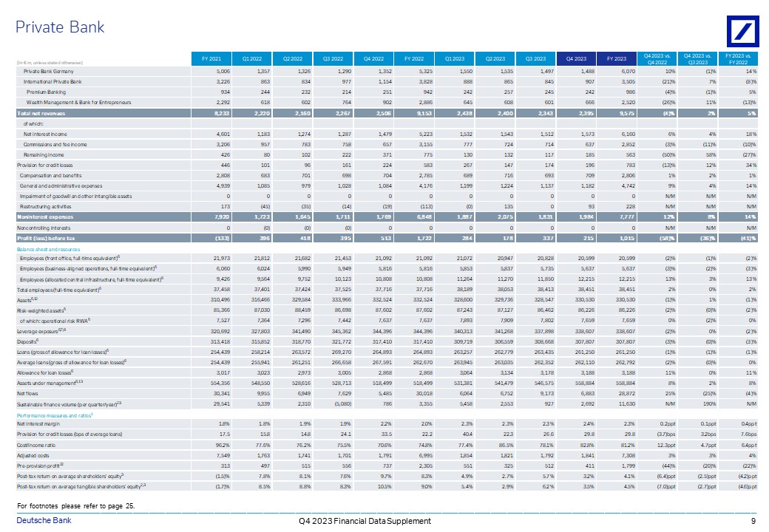
Task: Click the 'Q4 2023 vs. Q4 2022' header
Action: point(657,59)
